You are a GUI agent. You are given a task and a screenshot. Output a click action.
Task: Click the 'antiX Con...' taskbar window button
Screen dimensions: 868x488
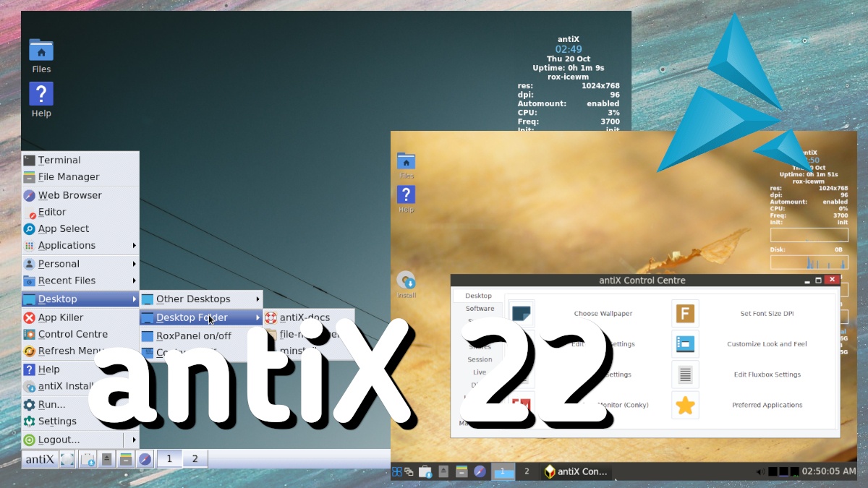pyautogui.click(x=576, y=471)
